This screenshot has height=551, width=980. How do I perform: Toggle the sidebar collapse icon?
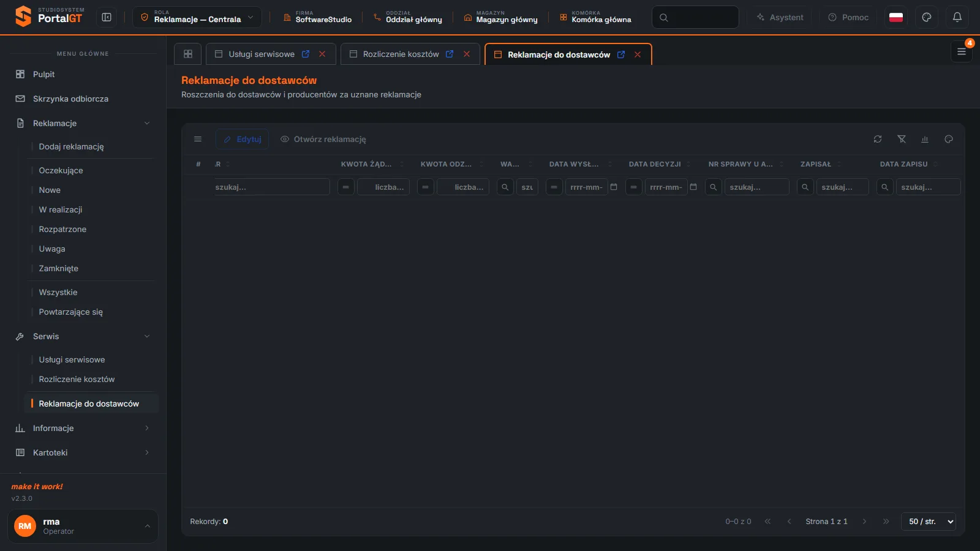coord(107,17)
